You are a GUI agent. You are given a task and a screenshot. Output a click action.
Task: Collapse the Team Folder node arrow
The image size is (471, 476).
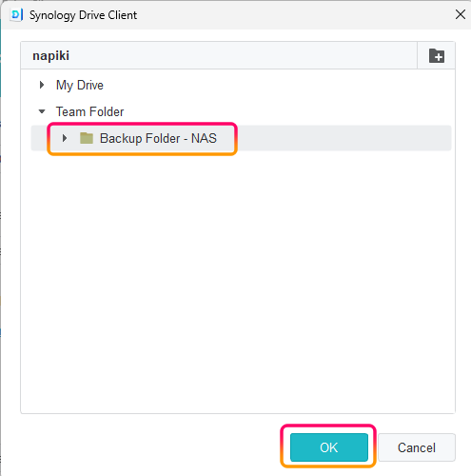tap(42, 111)
